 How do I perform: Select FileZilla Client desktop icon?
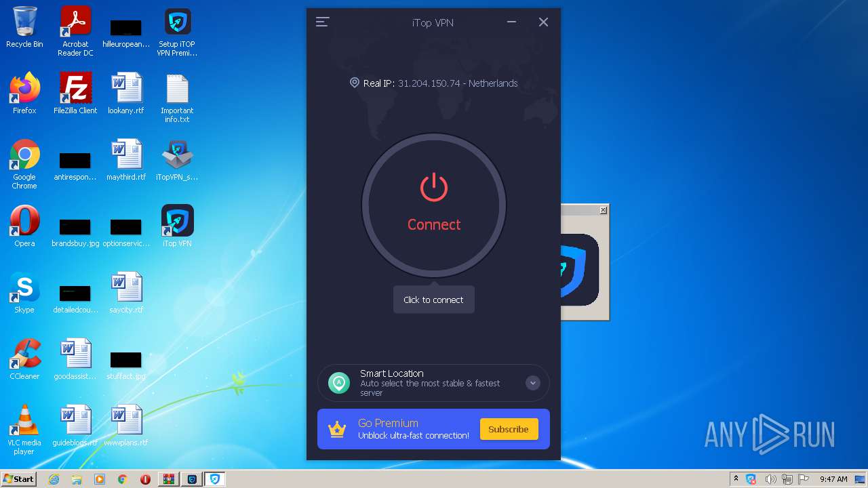pos(75,94)
